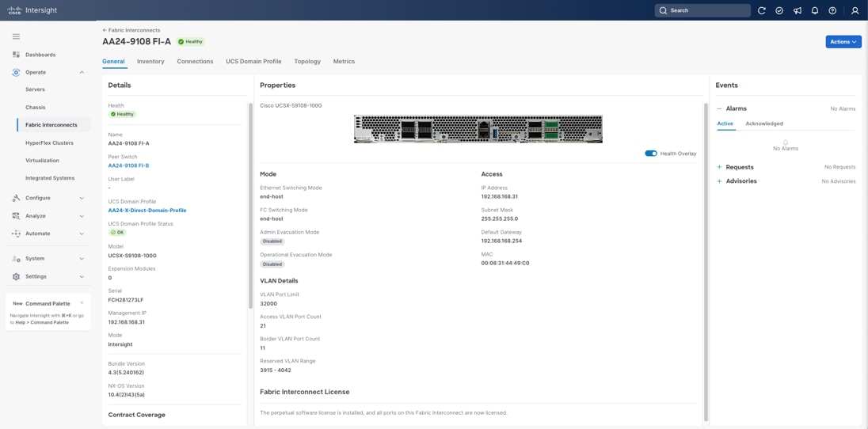Switch to the Topology tab
868x429 pixels.
pyautogui.click(x=307, y=62)
